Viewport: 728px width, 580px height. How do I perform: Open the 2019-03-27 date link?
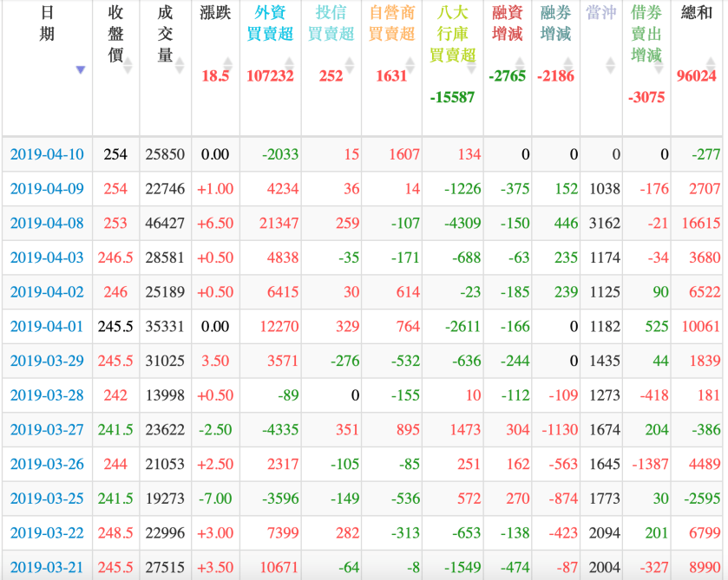coord(45,430)
